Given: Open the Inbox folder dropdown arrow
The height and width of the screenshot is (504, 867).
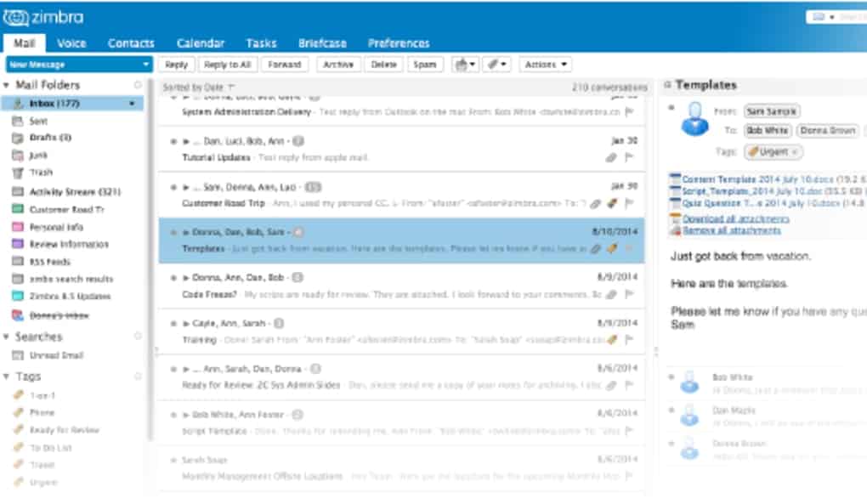Looking at the screenshot, I should pos(132,104).
